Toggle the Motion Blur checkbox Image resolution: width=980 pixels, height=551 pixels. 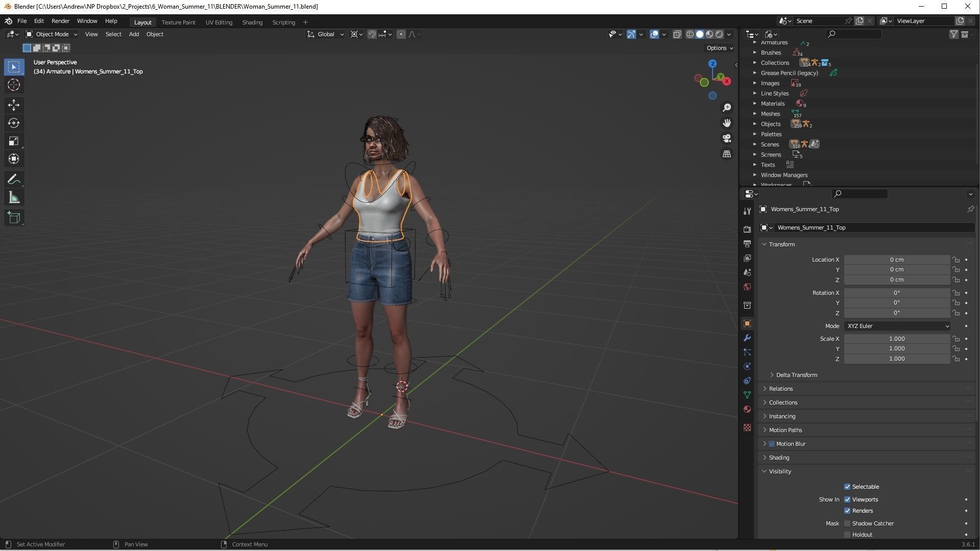point(772,444)
